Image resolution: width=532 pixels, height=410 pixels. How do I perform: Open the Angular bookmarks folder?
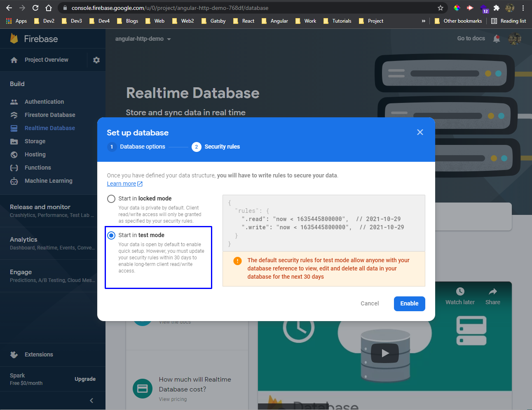coord(275,21)
